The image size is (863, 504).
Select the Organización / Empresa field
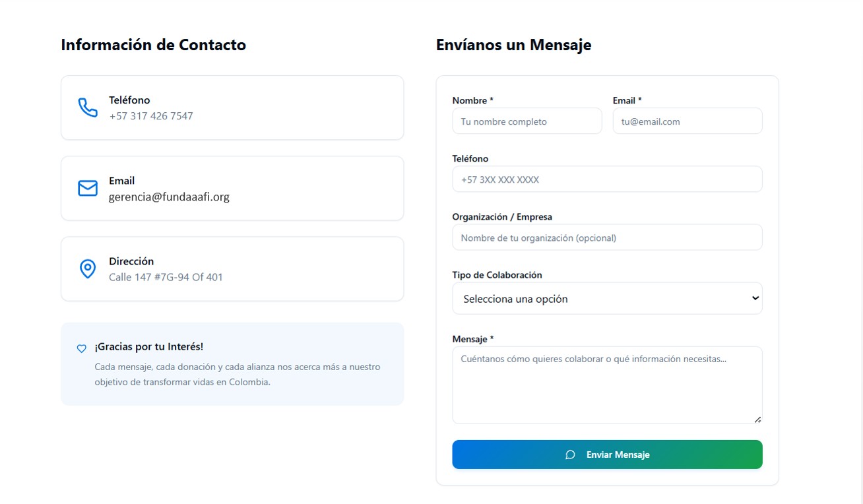coord(607,237)
